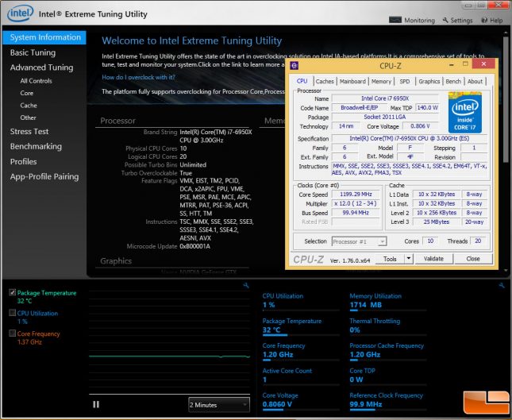
Task: Uncheck Package Temperature graph checkbox
Action: point(13,292)
